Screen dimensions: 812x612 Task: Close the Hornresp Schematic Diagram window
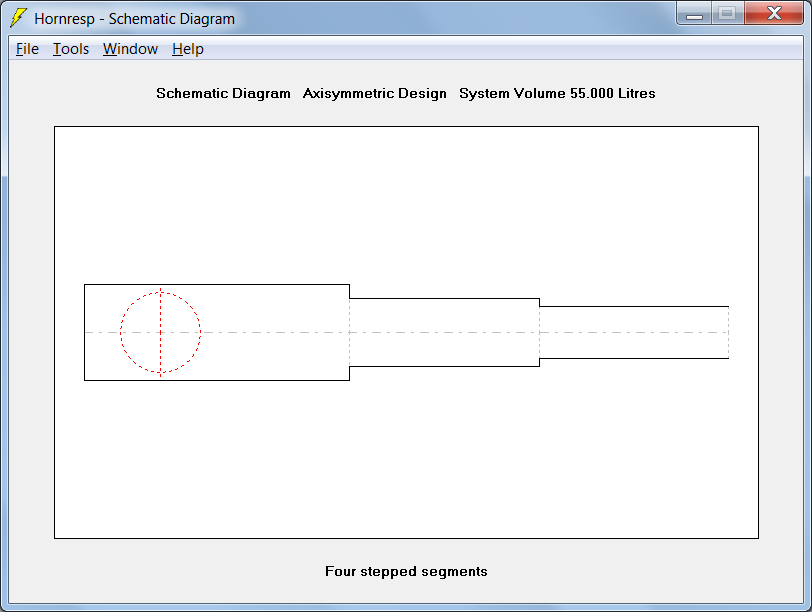pos(774,14)
